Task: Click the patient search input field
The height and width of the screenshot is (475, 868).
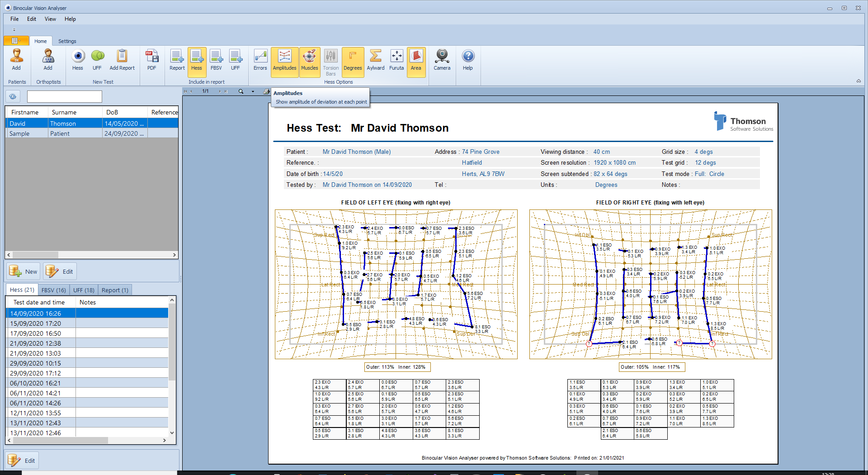Action: click(x=65, y=96)
